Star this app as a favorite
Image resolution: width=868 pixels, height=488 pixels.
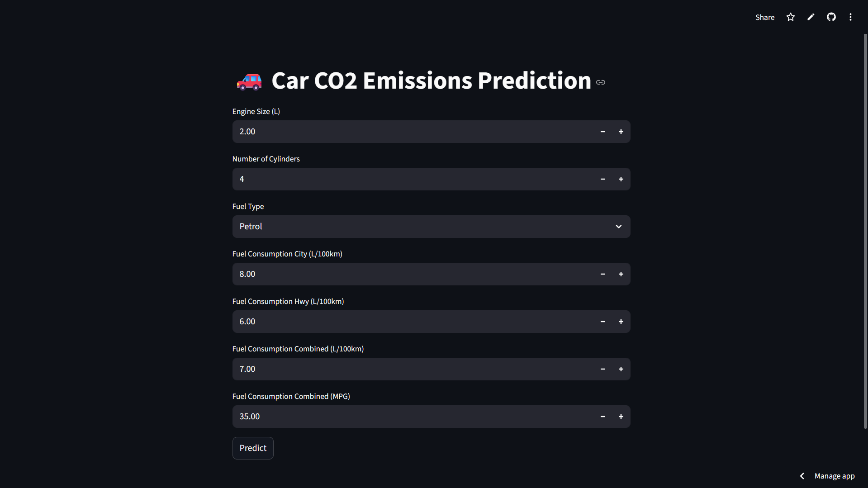(x=791, y=17)
